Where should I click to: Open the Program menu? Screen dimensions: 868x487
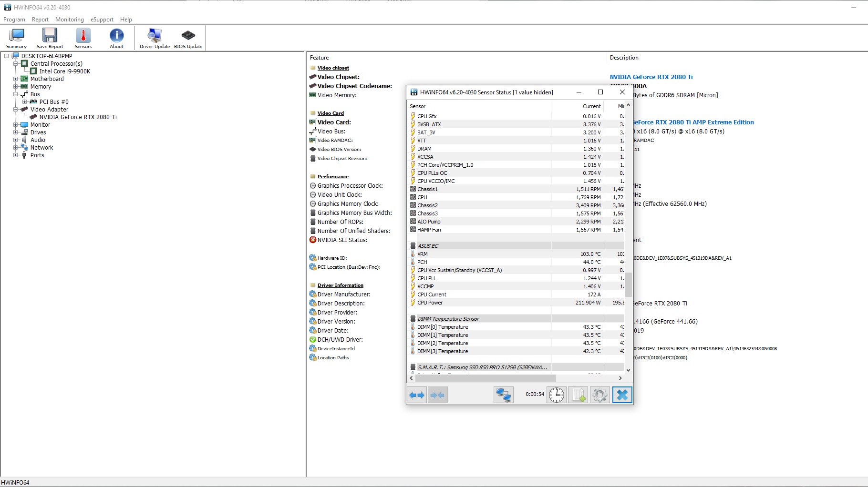tap(14, 20)
